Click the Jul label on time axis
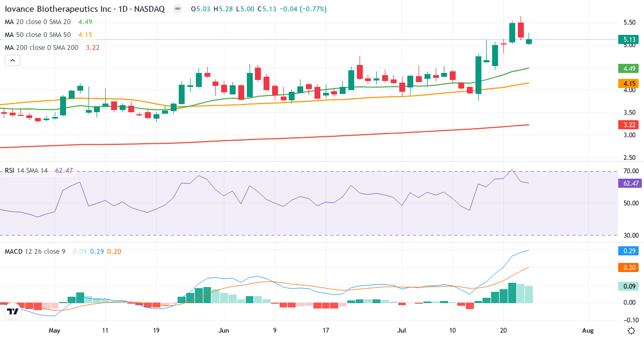The image size is (644, 338). (x=402, y=330)
